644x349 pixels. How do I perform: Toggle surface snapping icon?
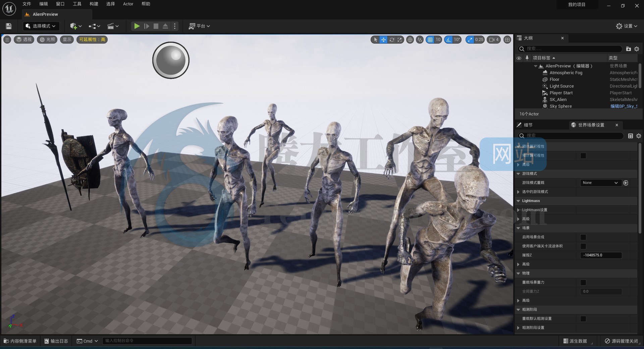pos(420,40)
